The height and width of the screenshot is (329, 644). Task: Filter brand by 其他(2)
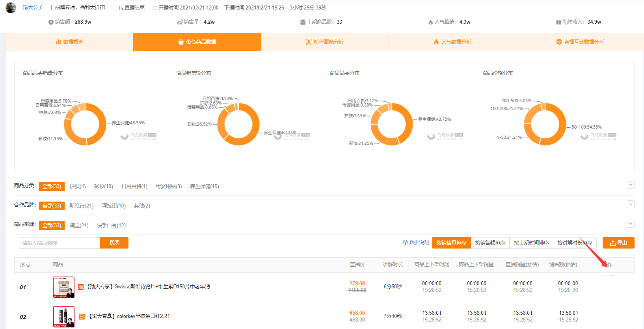[142, 206]
